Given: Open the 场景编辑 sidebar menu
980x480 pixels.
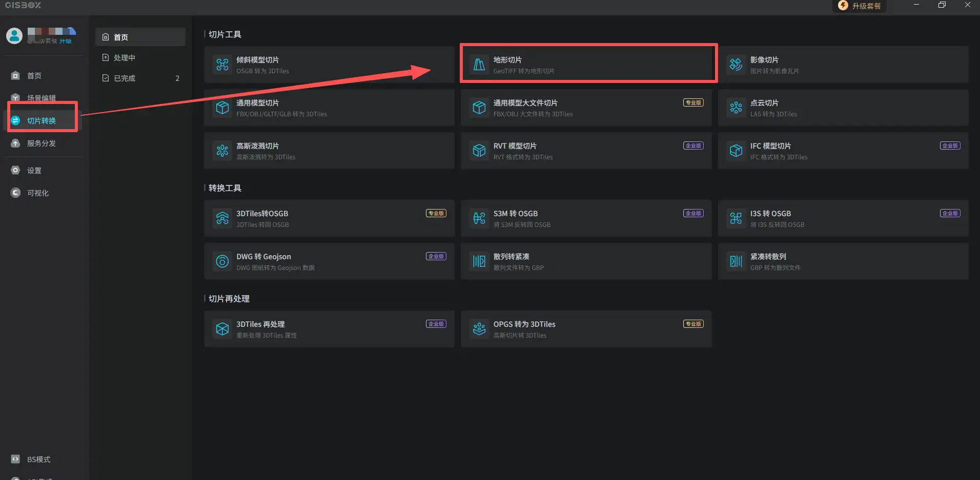Looking at the screenshot, I should [41, 98].
